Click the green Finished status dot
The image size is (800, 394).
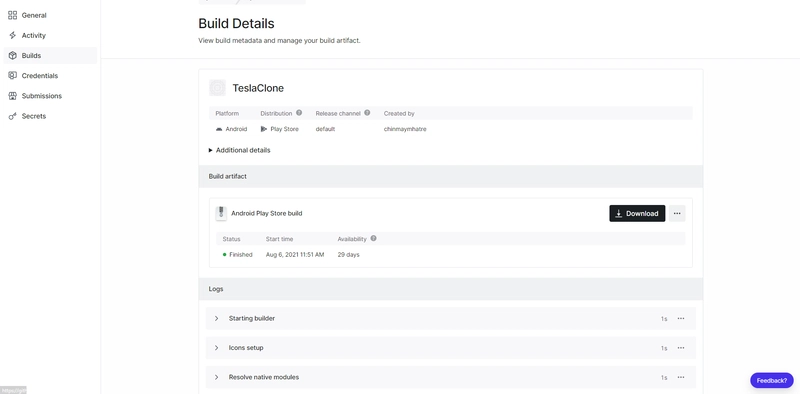pyautogui.click(x=224, y=255)
